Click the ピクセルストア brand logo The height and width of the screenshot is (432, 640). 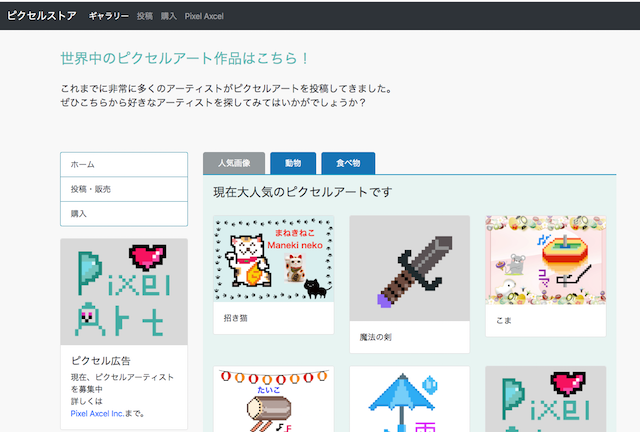pyautogui.click(x=42, y=16)
